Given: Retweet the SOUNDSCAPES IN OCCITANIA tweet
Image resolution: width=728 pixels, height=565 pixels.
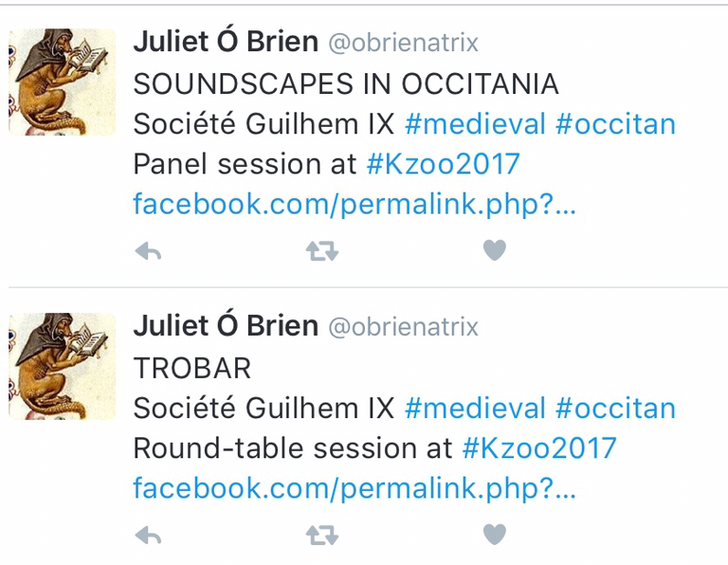Looking at the screenshot, I should tap(321, 251).
